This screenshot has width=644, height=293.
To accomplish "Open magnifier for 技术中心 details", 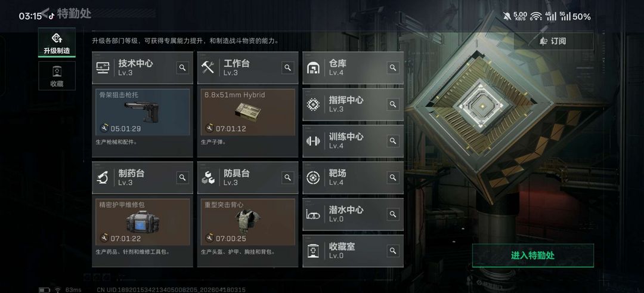I will (x=183, y=68).
